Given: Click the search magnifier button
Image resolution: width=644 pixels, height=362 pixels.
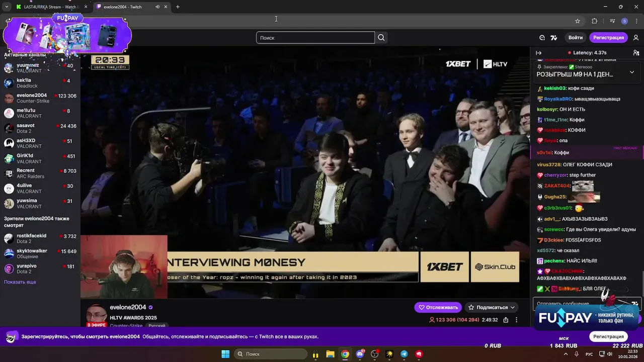Looking at the screenshot, I should click(381, 38).
